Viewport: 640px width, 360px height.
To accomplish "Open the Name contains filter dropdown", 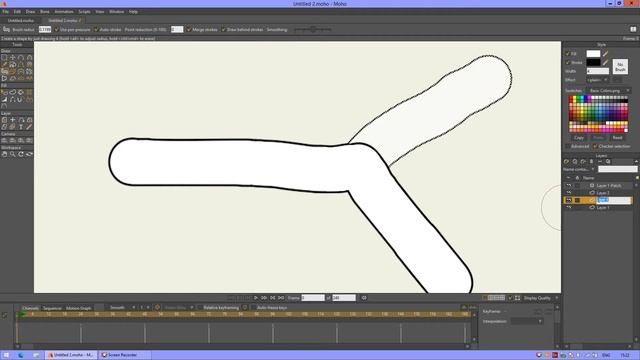I will [579, 169].
